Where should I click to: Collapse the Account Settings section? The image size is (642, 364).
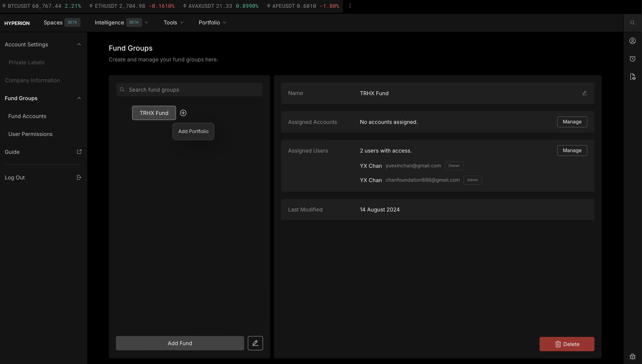click(x=79, y=45)
